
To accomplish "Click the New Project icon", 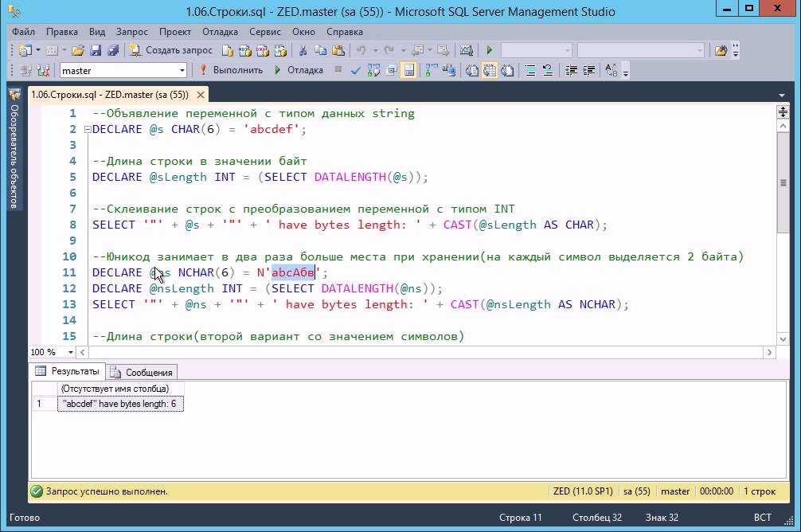I will pos(25,51).
